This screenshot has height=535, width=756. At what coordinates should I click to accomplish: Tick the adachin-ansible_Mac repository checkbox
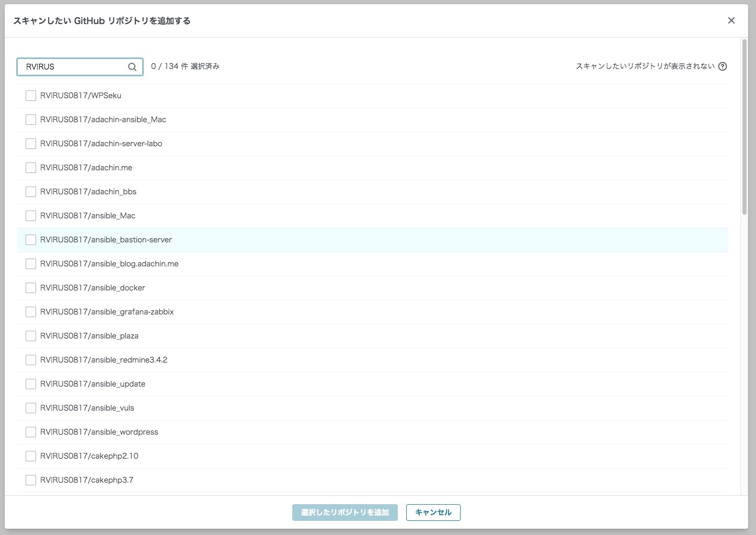click(x=31, y=120)
